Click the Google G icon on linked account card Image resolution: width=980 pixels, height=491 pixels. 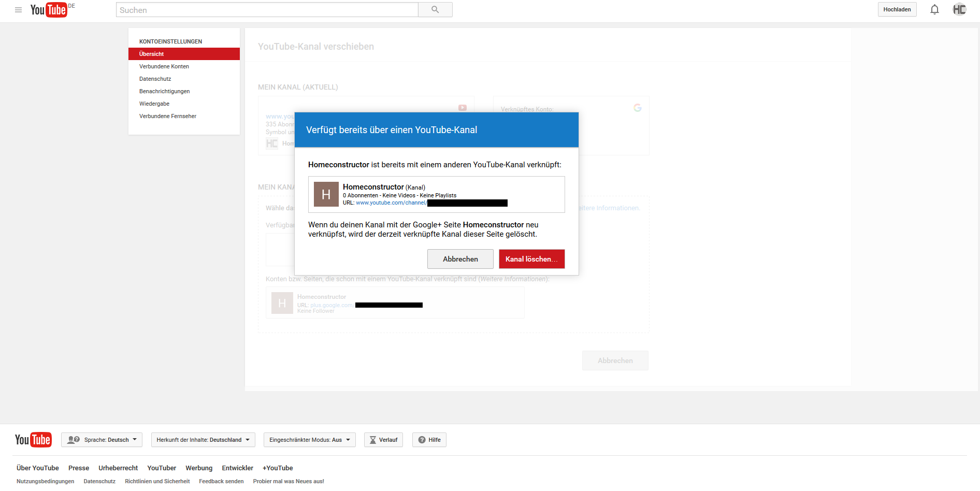[x=638, y=108]
